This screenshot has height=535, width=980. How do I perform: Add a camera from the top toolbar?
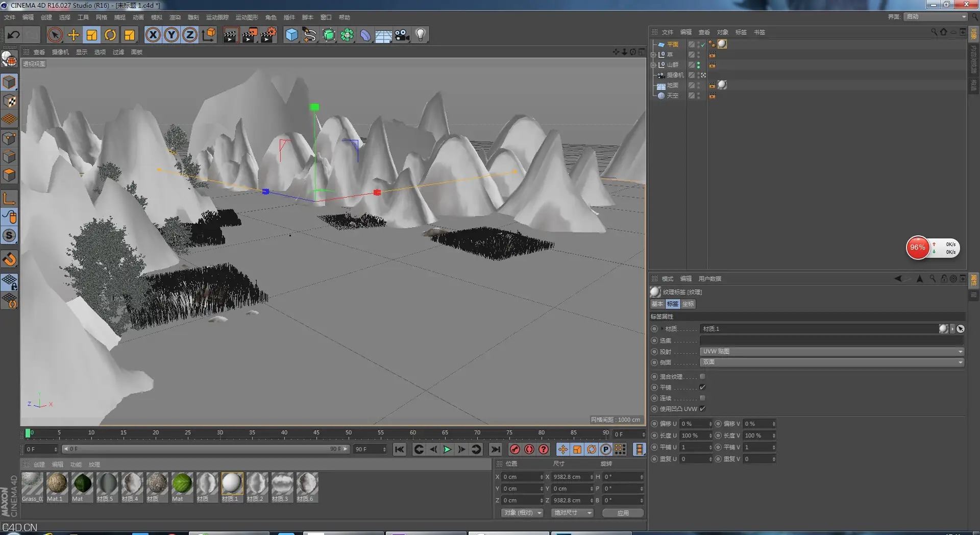402,35
